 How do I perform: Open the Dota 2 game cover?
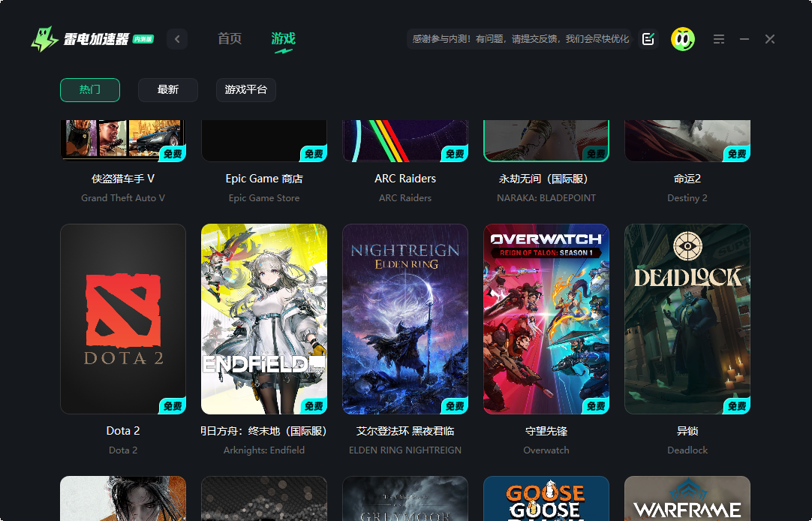click(x=122, y=318)
